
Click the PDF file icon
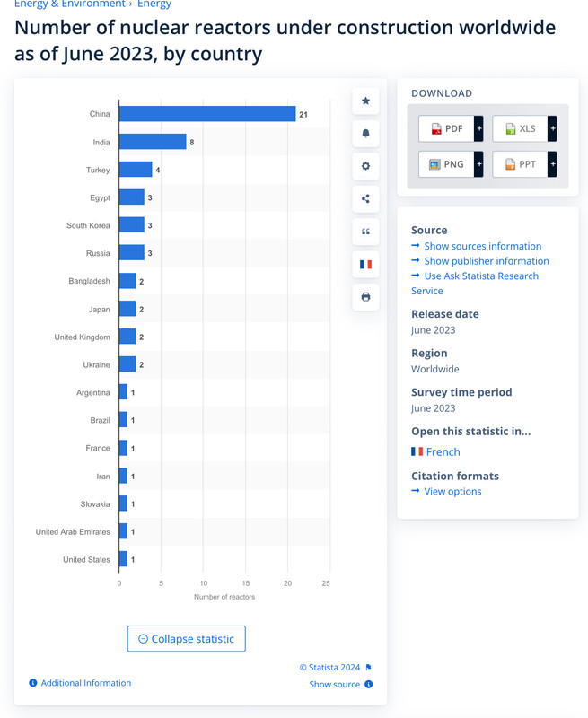tap(436, 128)
